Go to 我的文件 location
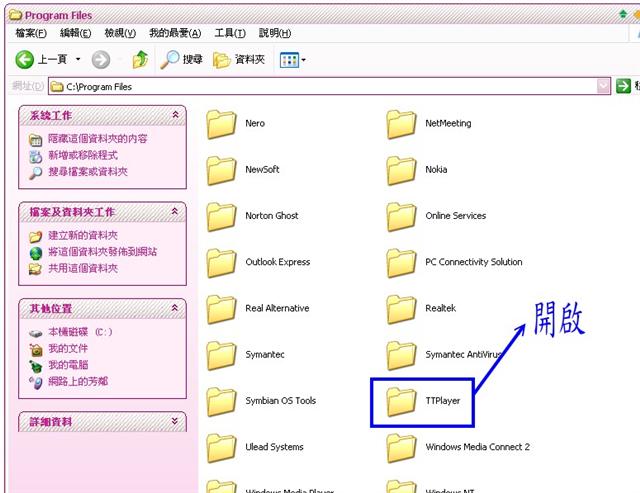 pos(68,349)
